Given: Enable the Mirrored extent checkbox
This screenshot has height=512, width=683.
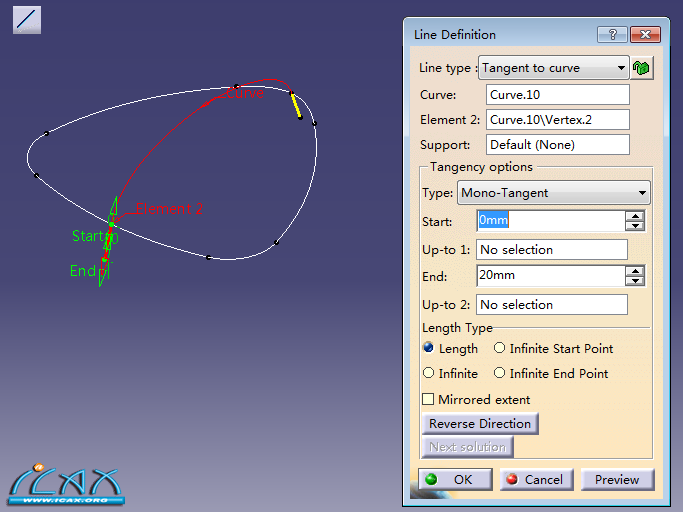Looking at the screenshot, I should click(428, 399).
